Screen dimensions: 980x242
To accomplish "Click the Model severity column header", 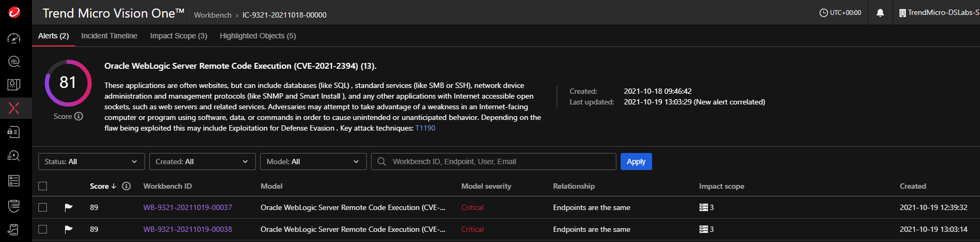I will [486, 186].
